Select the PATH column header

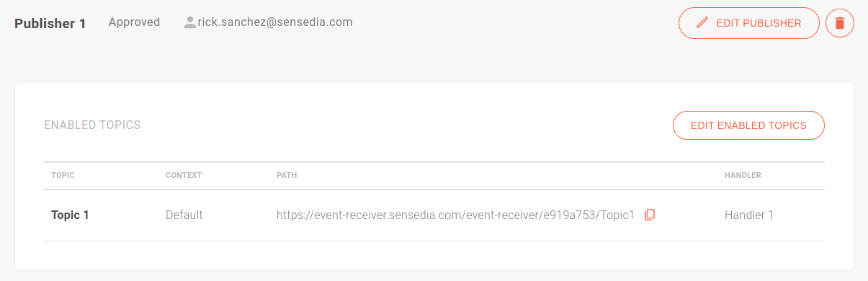point(287,175)
